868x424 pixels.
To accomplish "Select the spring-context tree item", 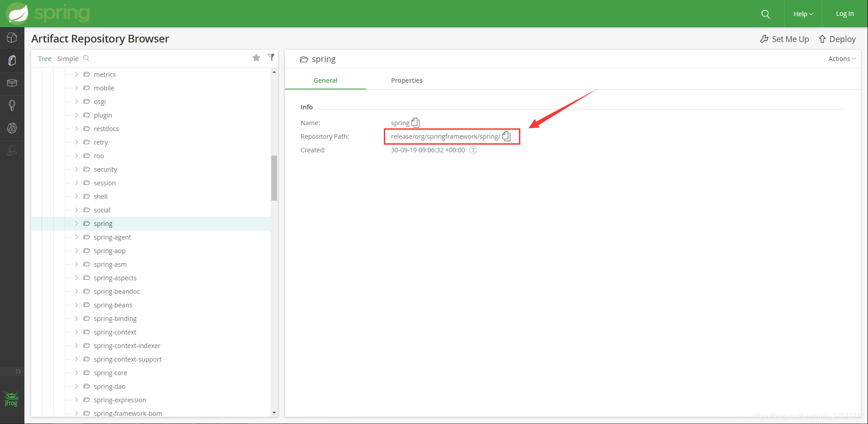I will 115,332.
